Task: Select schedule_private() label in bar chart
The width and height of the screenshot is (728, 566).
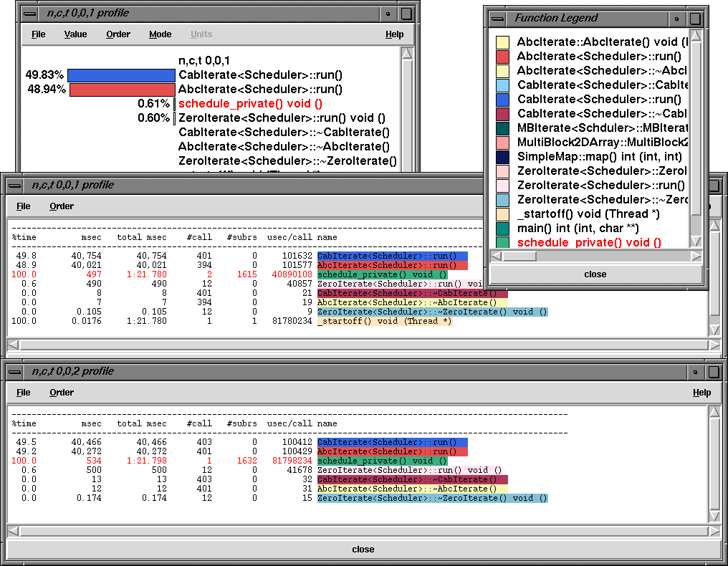Action: tap(250, 104)
